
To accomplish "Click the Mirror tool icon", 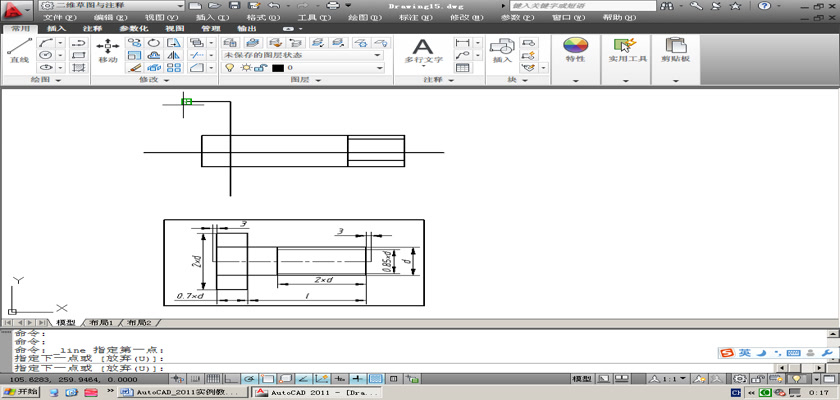I will (174, 55).
